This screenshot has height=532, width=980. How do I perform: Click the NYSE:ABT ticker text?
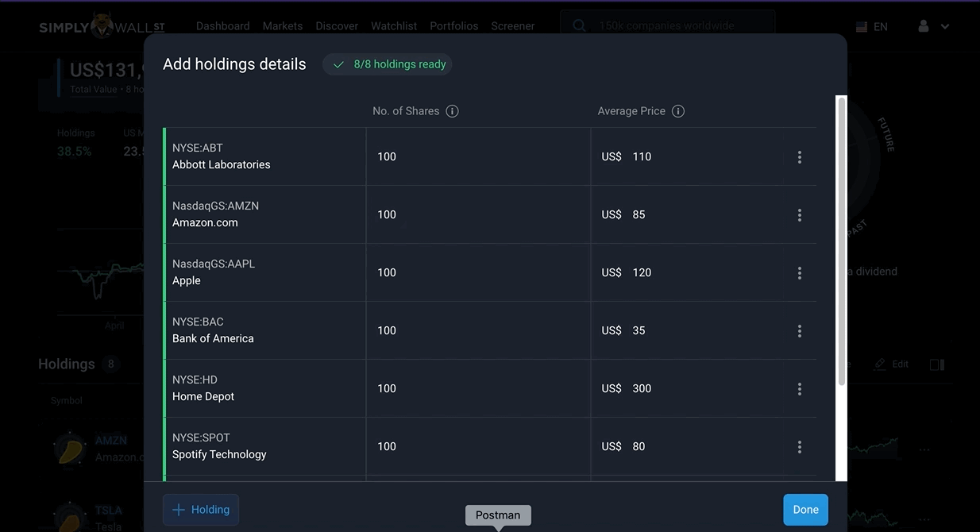(198, 148)
